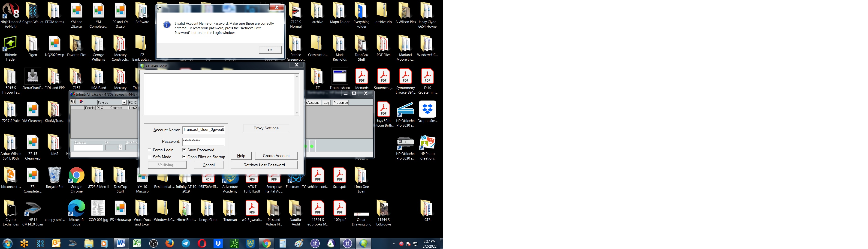Open Telegram from the taskbar
868x249 pixels.
[186, 243]
